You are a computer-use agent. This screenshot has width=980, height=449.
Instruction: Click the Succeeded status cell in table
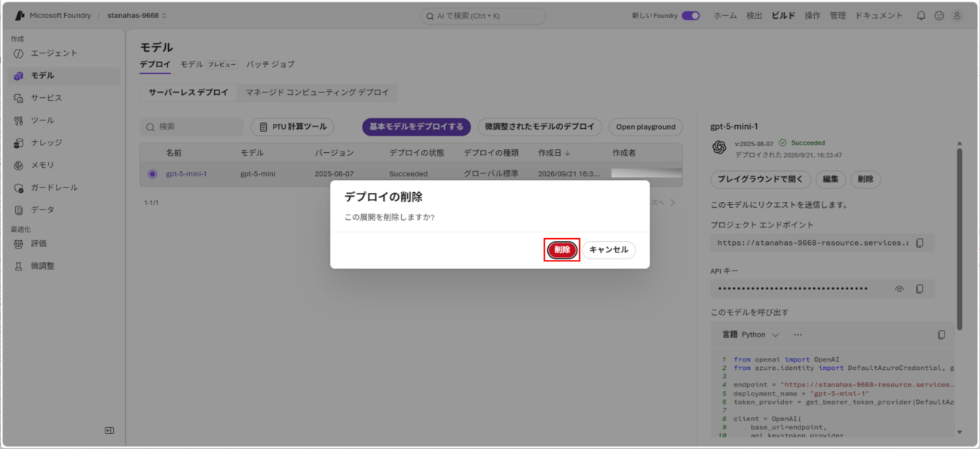pyautogui.click(x=408, y=174)
